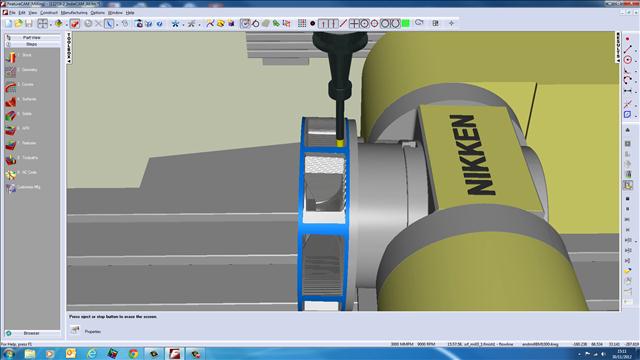This screenshot has height=360, width=640.
Task: Open the Manufacturing menu
Action: (74, 13)
